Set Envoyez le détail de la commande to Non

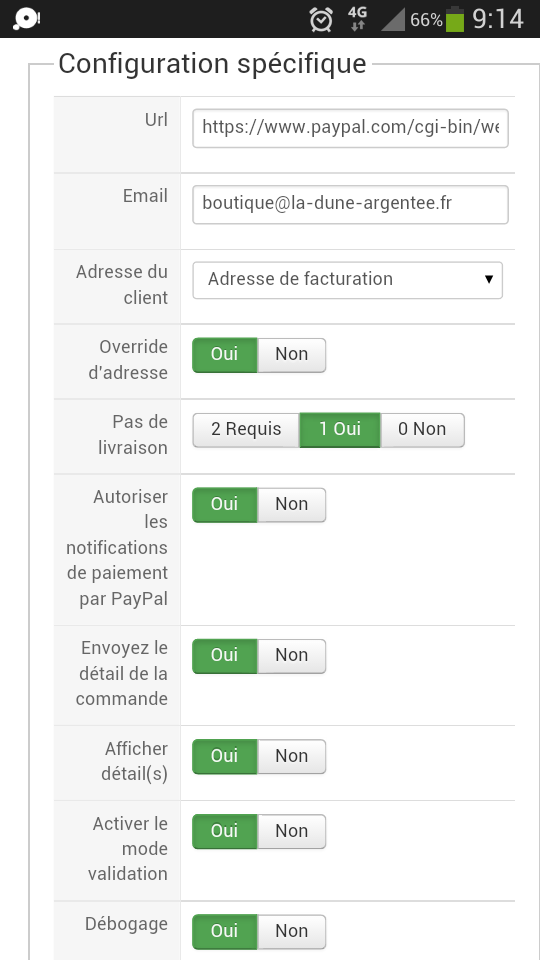pyautogui.click(x=291, y=656)
